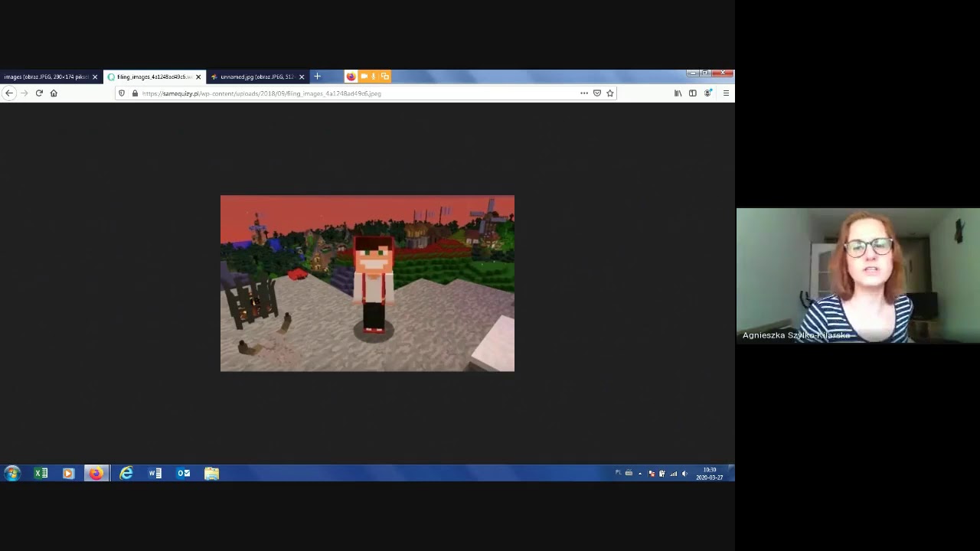Click screen sharing indicator icon
The height and width of the screenshot is (551, 980).
click(384, 77)
